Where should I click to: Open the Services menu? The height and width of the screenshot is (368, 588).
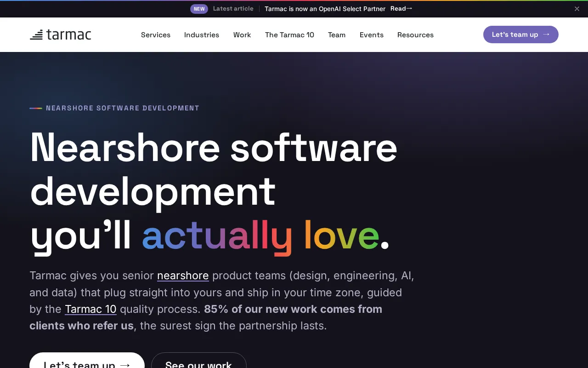pos(156,35)
